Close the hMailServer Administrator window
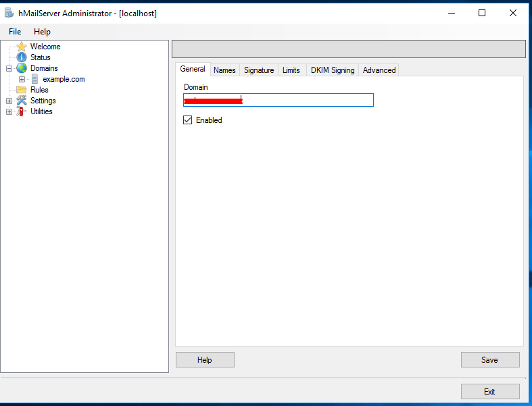The image size is (532, 406). [513, 14]
